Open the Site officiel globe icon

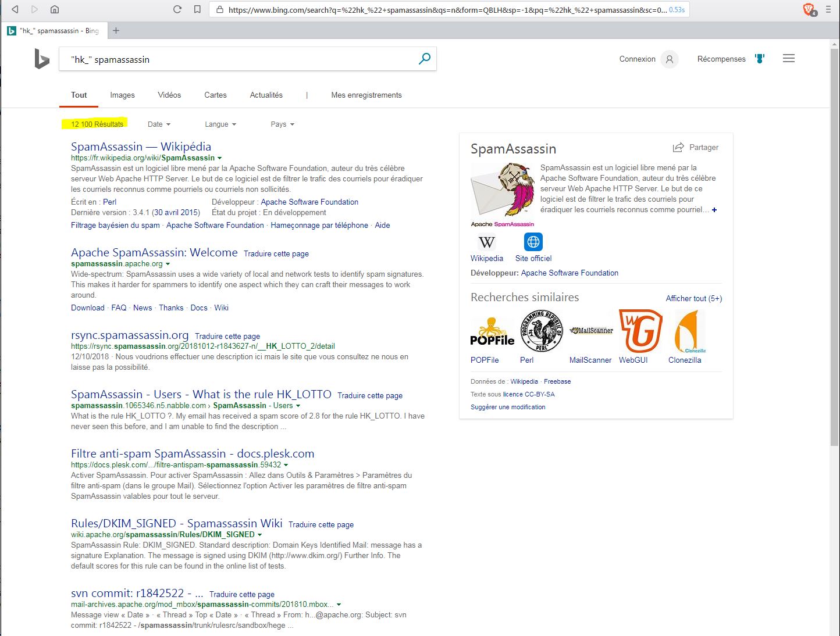[x=533, y=242]
